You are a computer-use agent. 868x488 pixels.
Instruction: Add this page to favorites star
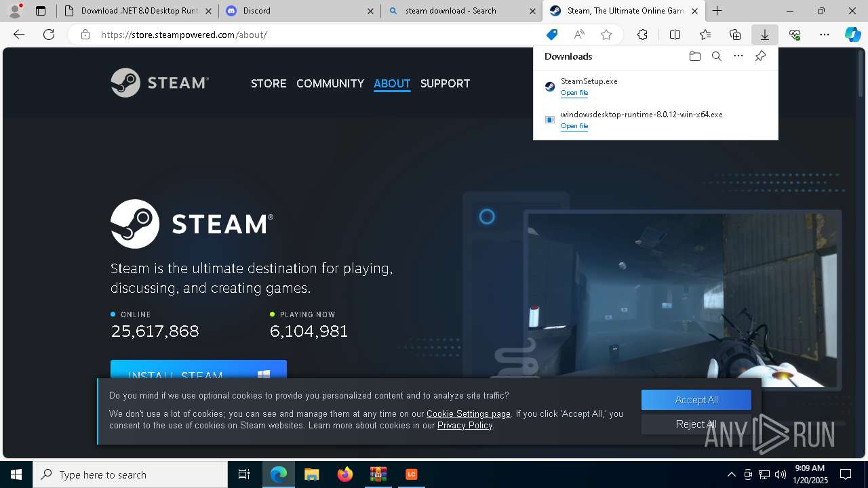tap(606, 35)
